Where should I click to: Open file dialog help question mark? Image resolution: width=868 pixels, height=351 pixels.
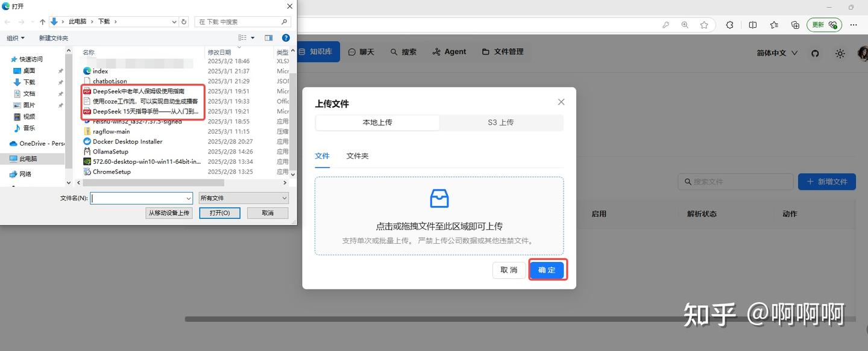[x=286, y=38]
